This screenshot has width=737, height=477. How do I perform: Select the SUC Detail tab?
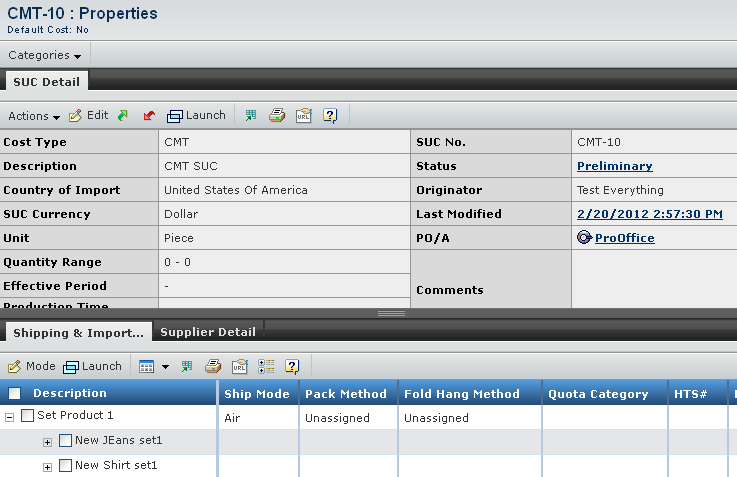47,81
